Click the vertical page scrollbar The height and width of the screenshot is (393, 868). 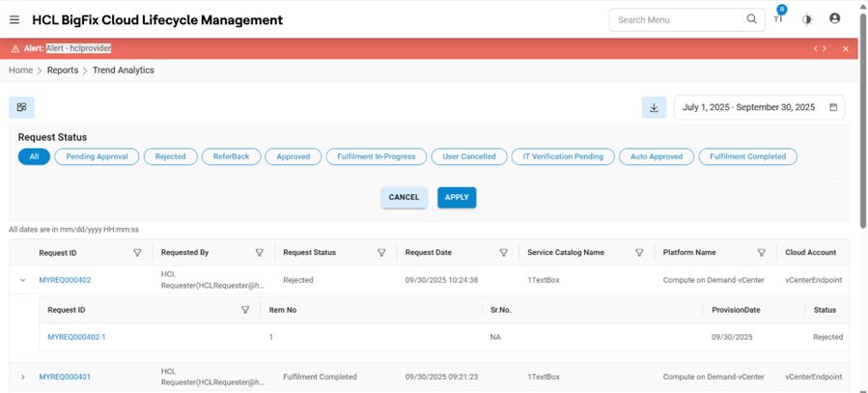point(863,119)
